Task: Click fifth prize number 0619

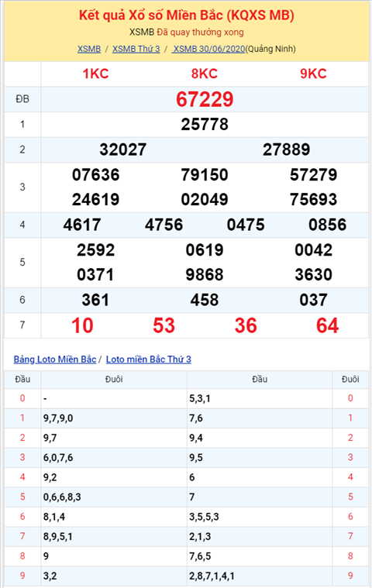Action: click(x=205, y=250)
